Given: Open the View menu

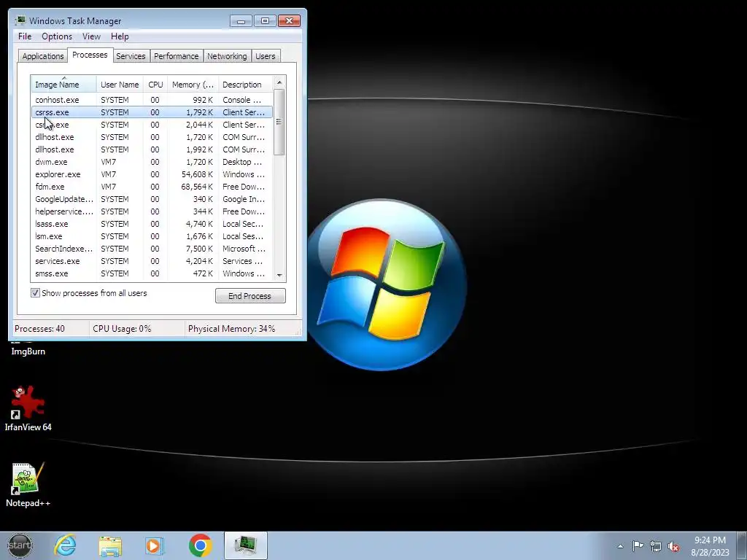Looking at the screenshot, I should (91, 36).
